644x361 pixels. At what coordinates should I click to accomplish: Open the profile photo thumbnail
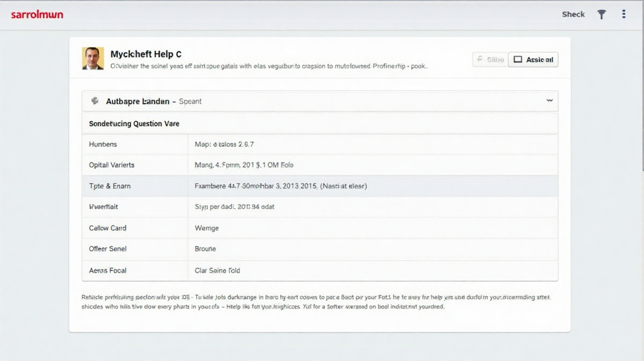point(93,59)
